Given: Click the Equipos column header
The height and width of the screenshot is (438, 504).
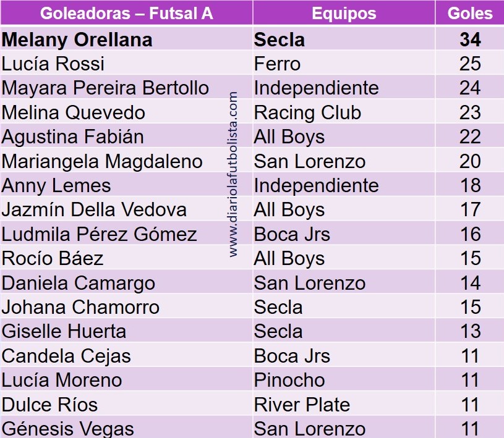Looking at the screenshot, I should click(x=343, y=13).
